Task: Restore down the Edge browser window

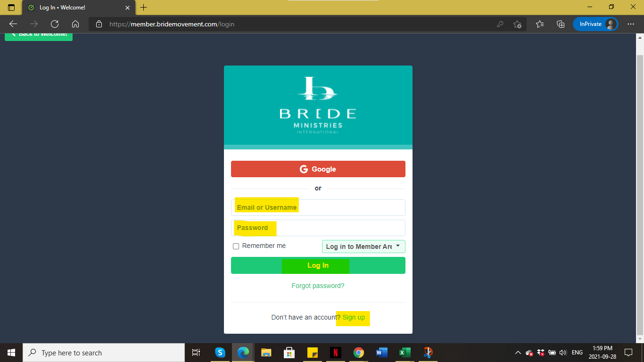Action: [611, 7]
